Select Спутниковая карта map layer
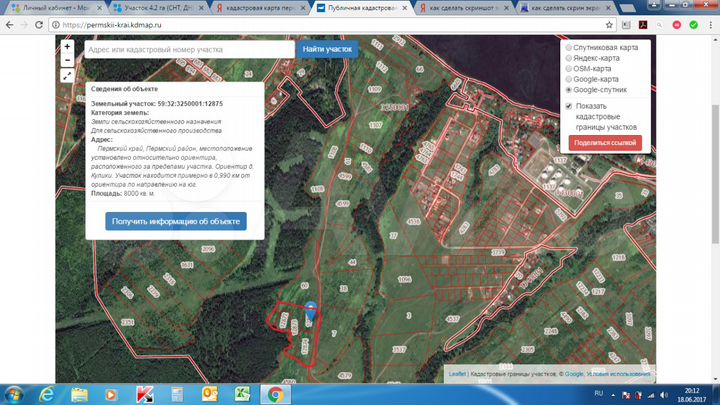 click(x=570, y=47)
